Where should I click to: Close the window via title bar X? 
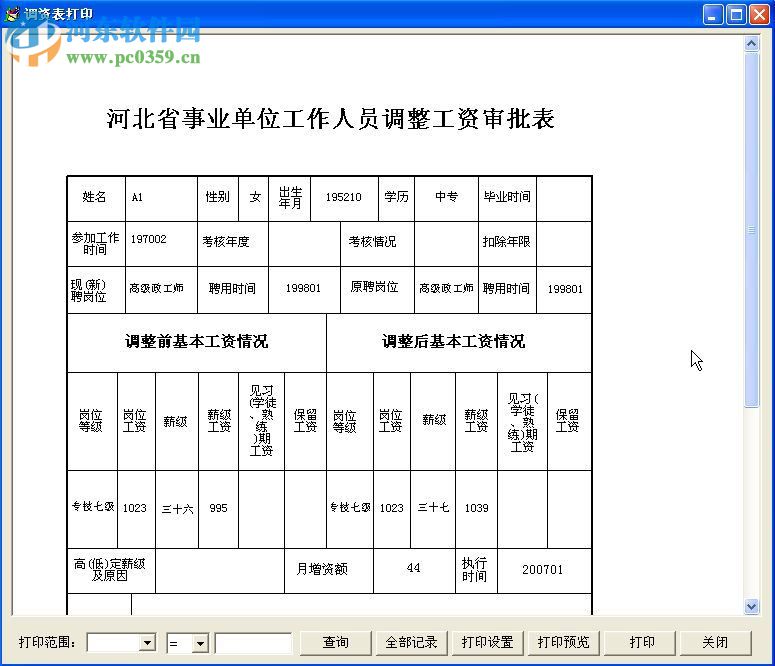(760, 15)
